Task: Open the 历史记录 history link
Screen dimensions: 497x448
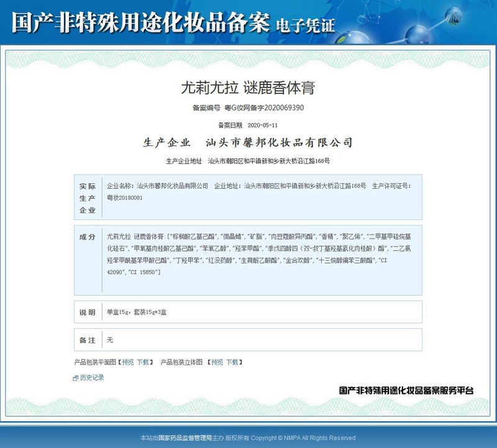Action: click(x=92, y=377)
